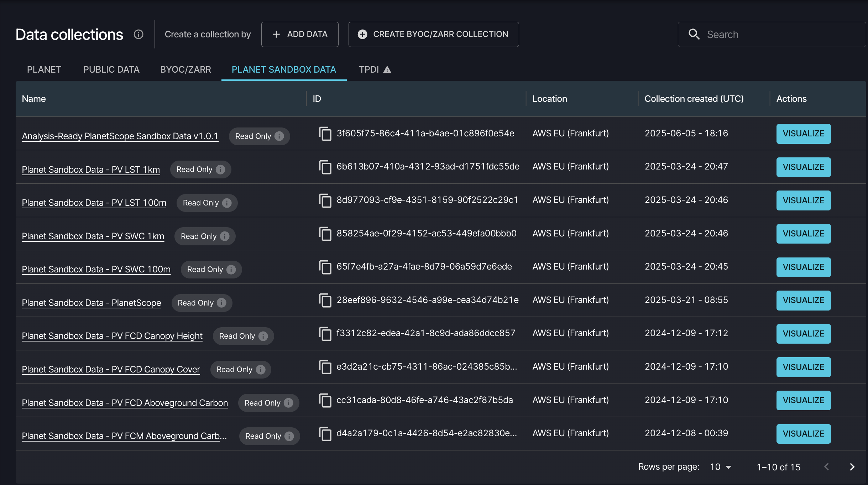Viewport: 868px width, 485px height.
Task: Switch to the PUBLIC DATA tab
Action: pos(111,69)
